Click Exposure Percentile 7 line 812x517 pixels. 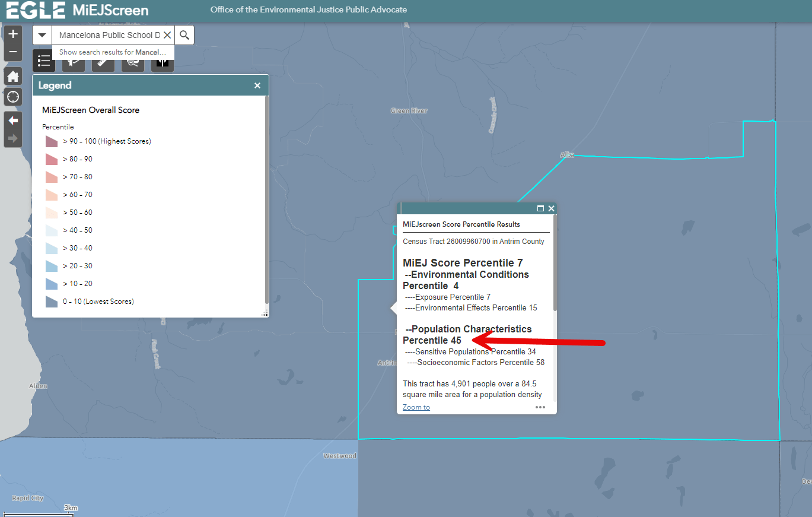448,297
